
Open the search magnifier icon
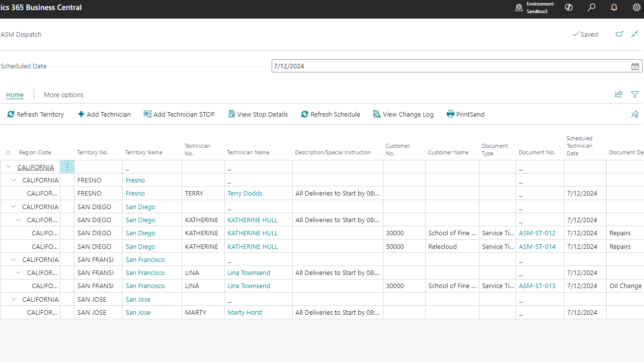(592, 8)
